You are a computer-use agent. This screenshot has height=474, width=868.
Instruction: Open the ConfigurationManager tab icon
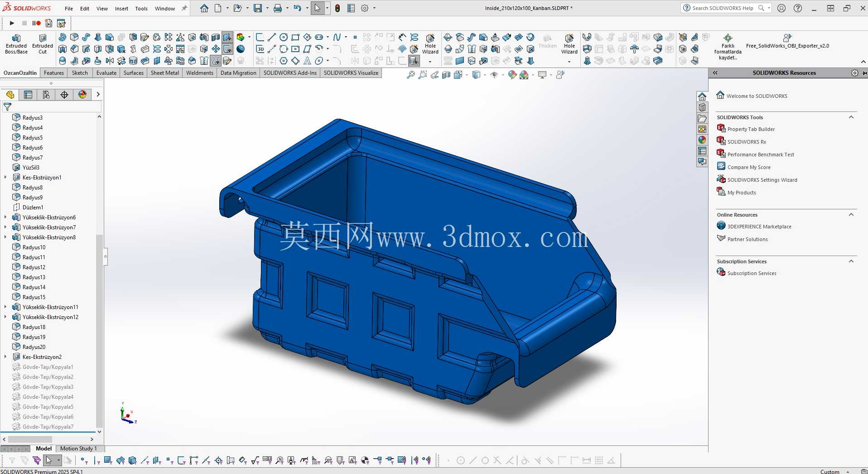[46, 94]
